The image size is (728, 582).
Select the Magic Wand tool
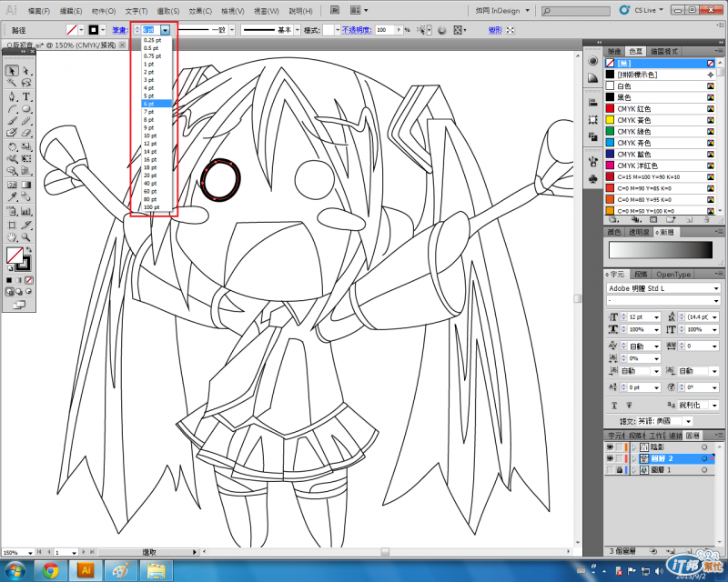(12, 83)
